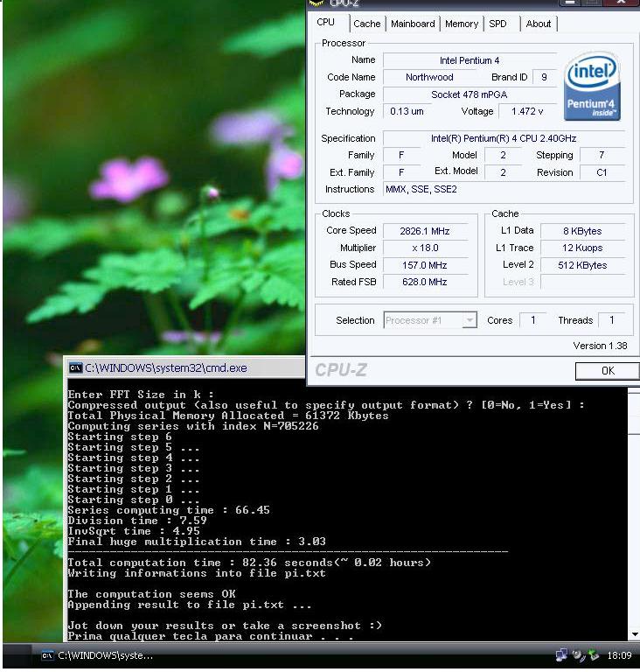Switch to the Cache tab in CPU-Z

tap(366, 24)
